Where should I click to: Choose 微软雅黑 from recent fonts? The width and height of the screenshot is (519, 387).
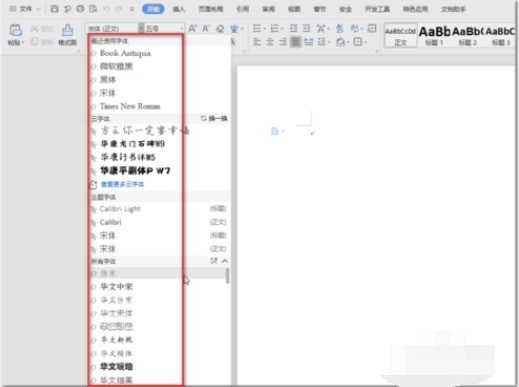pyautogui.click(x=116, y=66)
